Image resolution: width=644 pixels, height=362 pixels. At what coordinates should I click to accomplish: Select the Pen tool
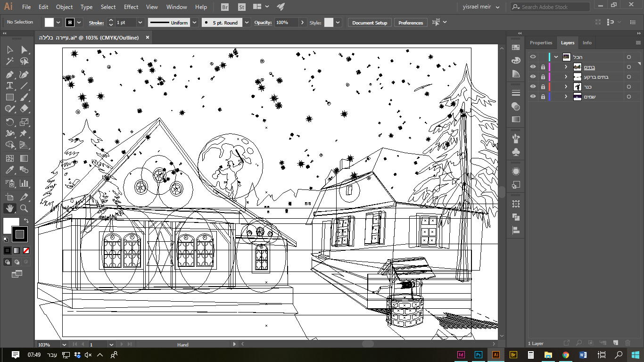[x=10, y=74]
